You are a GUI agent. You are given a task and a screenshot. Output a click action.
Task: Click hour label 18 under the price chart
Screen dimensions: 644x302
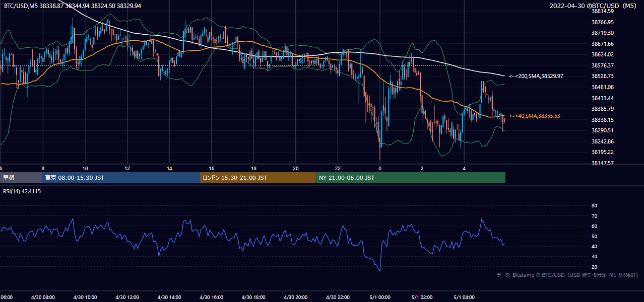click(253, 169)
